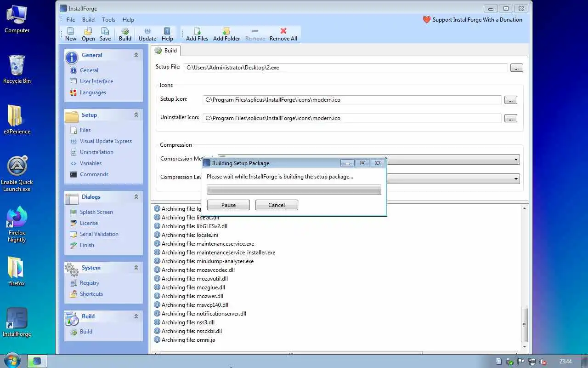Select log entry Archiving file: nss3.dll
This screenshot has height=368, width=588.
click(x=184, y=322)
